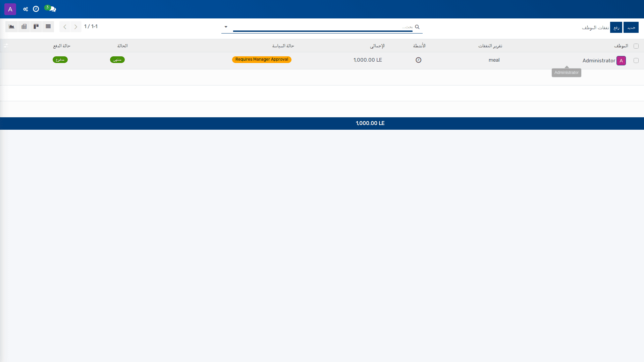This screenshot has width=644, height=362.
Task: Switch to the kanban view
Action: (36, 26)
